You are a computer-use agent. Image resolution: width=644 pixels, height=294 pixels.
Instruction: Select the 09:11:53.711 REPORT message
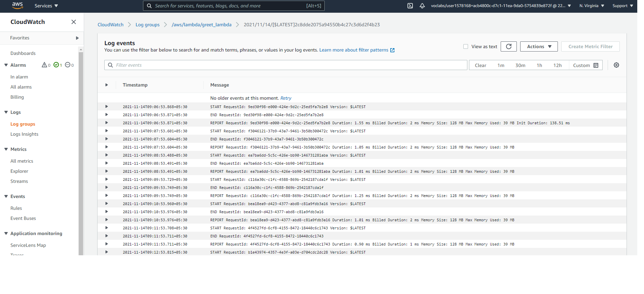pos(362,244)
